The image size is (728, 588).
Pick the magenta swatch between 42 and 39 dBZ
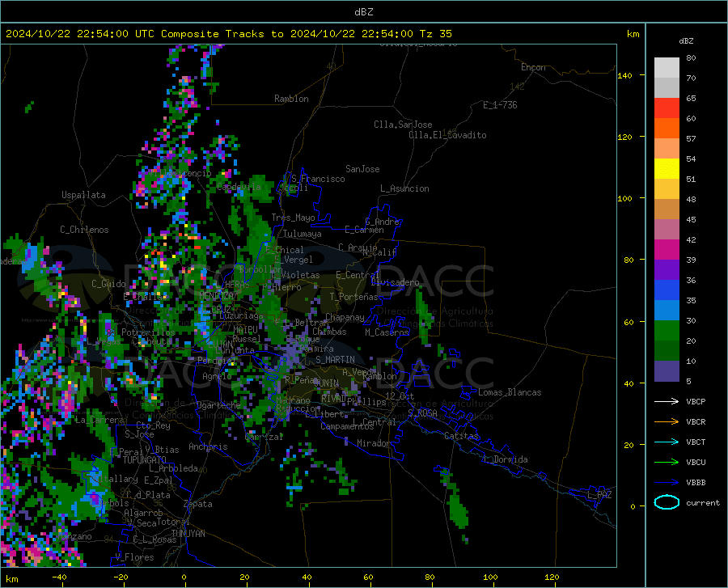click(667, 250)
